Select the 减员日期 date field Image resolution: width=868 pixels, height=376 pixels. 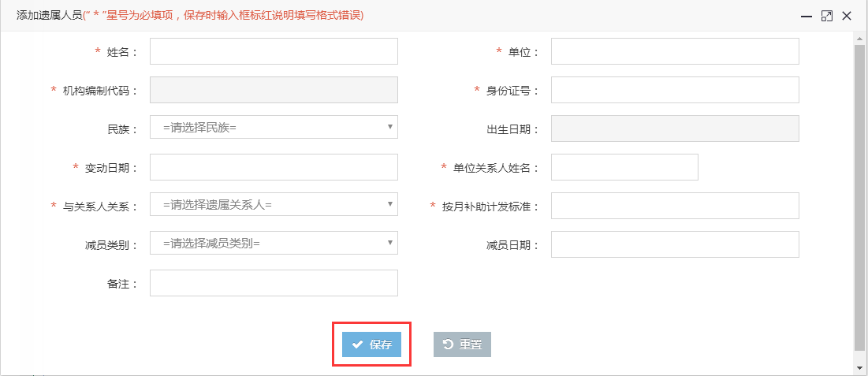pos(675,244)
